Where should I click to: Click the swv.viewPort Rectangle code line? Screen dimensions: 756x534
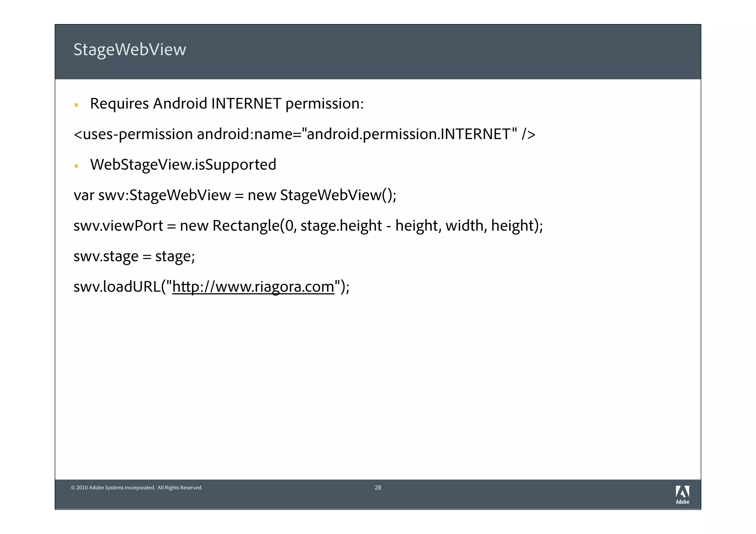(308, 225)
